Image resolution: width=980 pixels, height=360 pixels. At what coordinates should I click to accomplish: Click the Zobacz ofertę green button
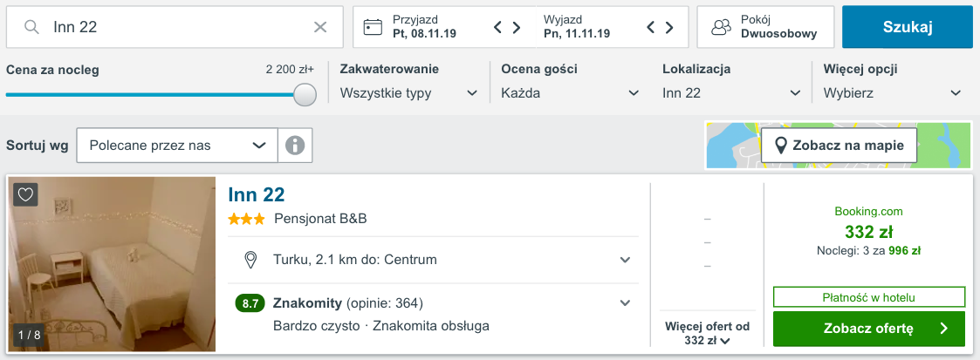pyautogui.click(x=868, y=329)
